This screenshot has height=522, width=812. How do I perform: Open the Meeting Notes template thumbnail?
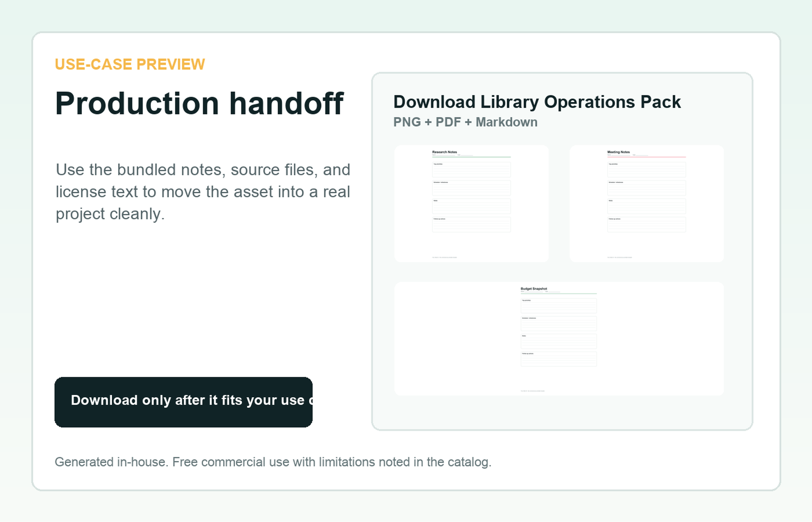click(646, 203)
